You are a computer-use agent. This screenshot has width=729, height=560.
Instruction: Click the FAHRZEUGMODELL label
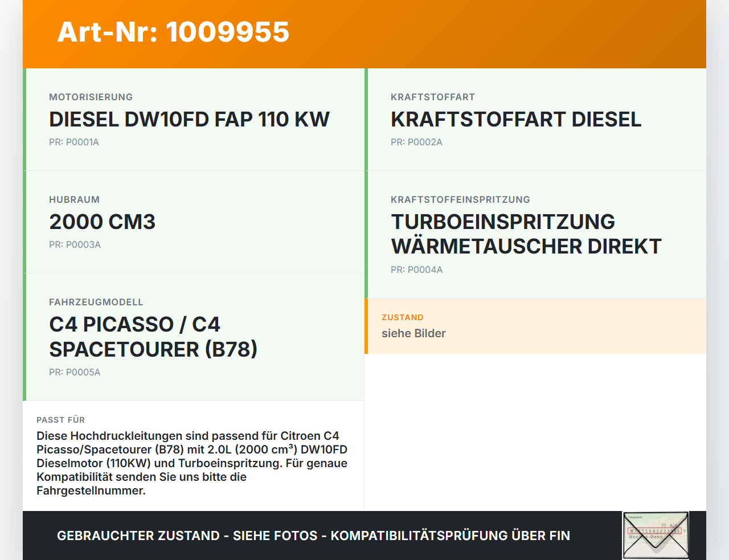[96, 303]
